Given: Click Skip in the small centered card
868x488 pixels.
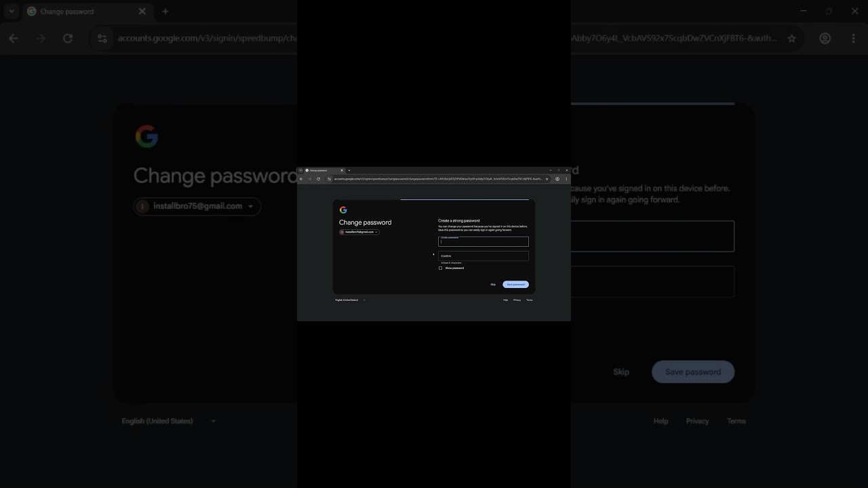Looking at the screenshot, I should [x=493, y=285].
